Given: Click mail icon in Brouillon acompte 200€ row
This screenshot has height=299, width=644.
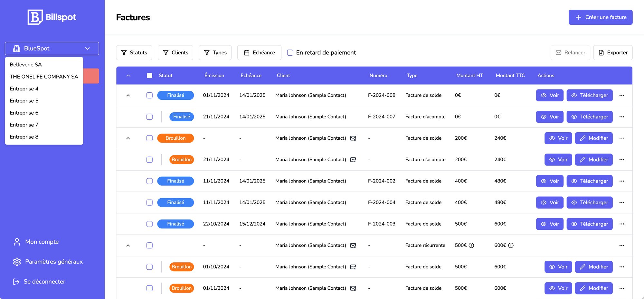Looking at the screenshot, I should click(353, 160).
